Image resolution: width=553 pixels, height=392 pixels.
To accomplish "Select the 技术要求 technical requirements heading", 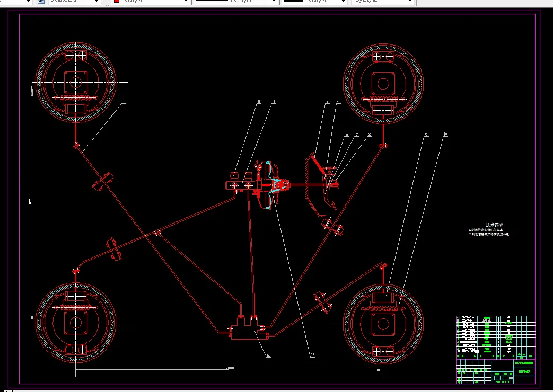I will [x=494, y=225].
